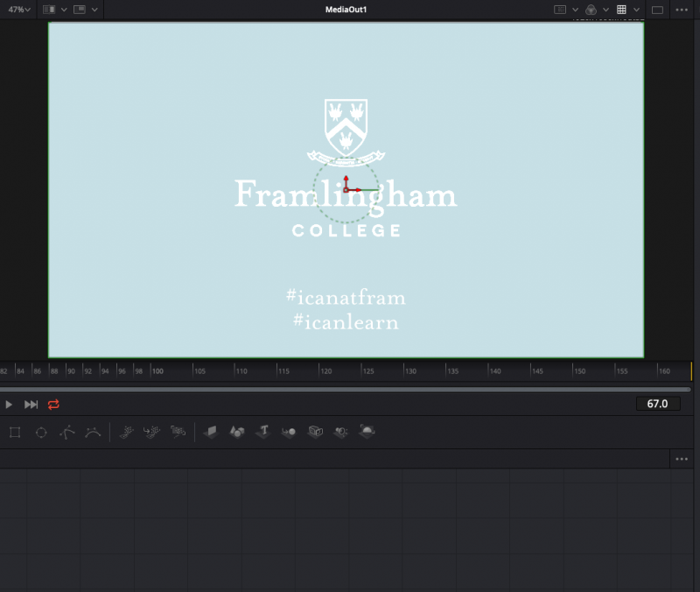Open the 47% zoom level dropdown
This screenshot has width=700, height=592.
pos(19,9)
